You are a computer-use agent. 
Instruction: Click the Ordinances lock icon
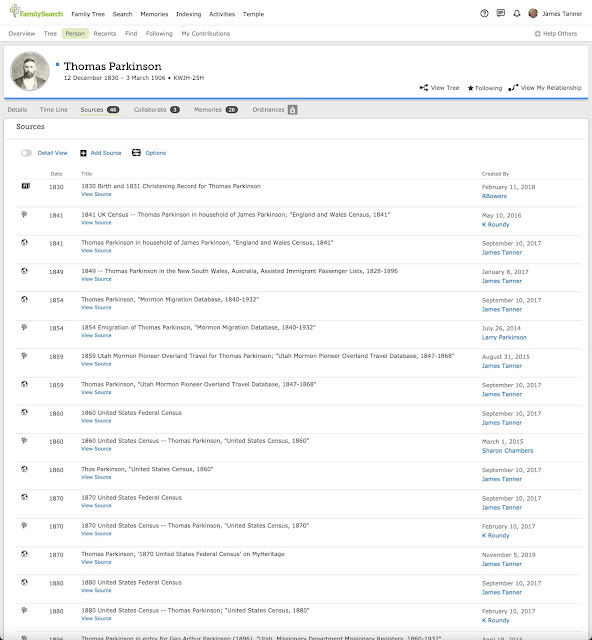coord(292,110)
